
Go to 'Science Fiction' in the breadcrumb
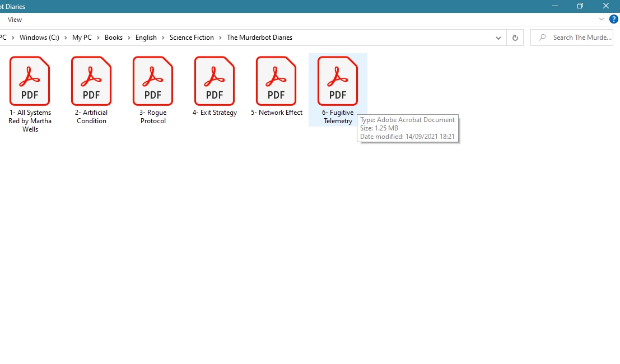(x=192, y=38)
